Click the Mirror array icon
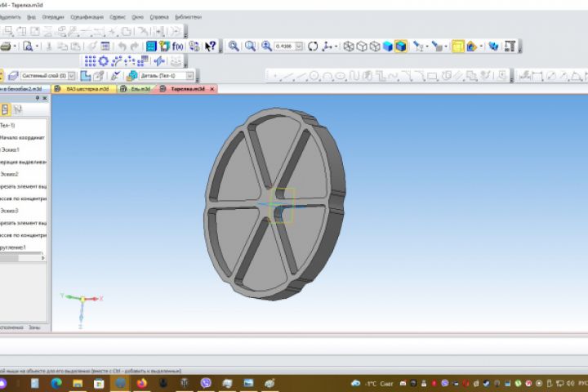This screenshot has height=392, width=588. click(x=159, y=60)
